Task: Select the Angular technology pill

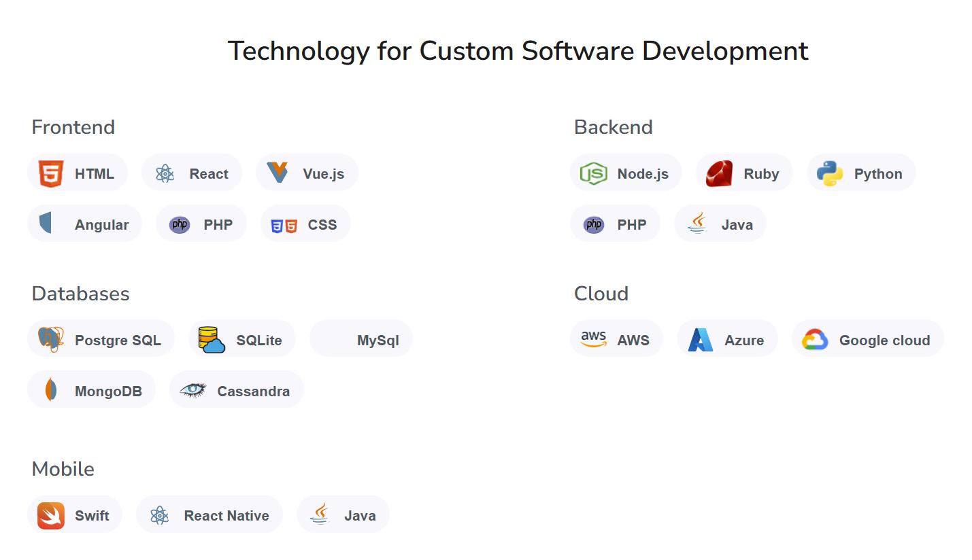Action: [85, 224]
